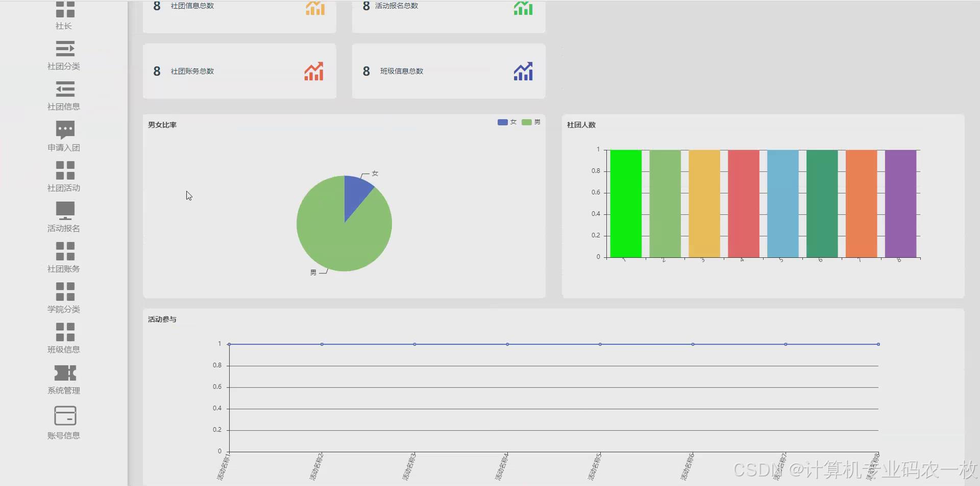
Task: Click the 班级信息 sidebar label
Action: click(64, 350)
